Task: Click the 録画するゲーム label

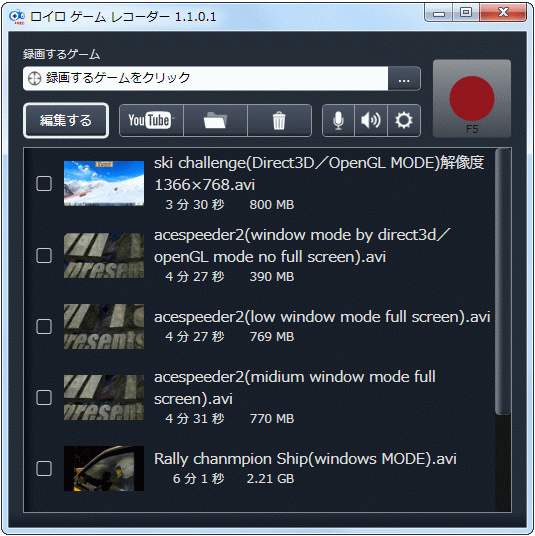Action: click(62, 55)
